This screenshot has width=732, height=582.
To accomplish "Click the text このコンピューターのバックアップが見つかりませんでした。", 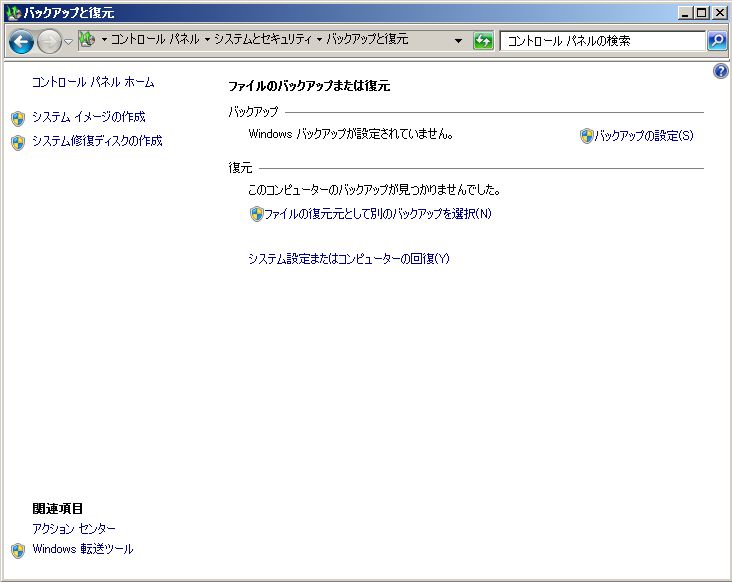I will pyautogui.click(x=374, y=189).
